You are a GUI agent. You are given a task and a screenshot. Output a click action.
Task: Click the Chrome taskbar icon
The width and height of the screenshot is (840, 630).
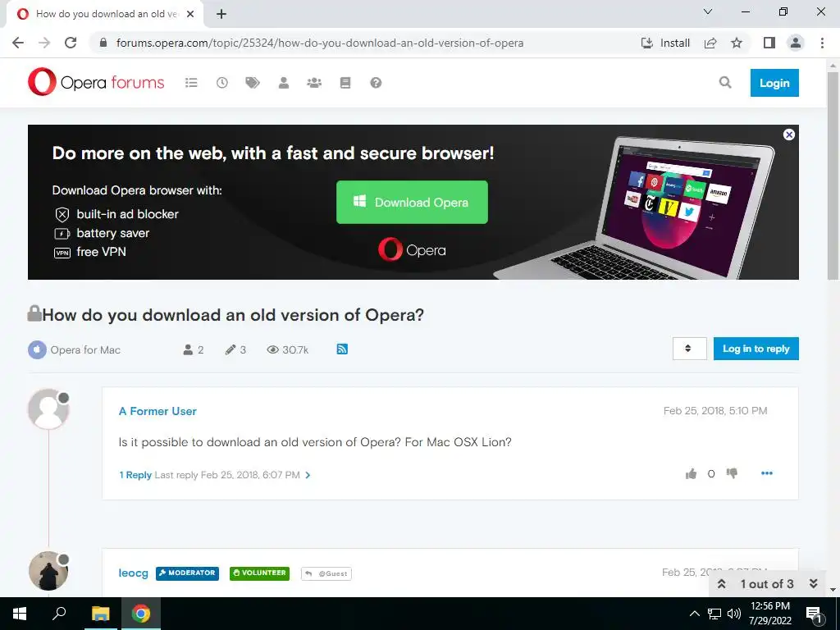click(x=141, y=614)
